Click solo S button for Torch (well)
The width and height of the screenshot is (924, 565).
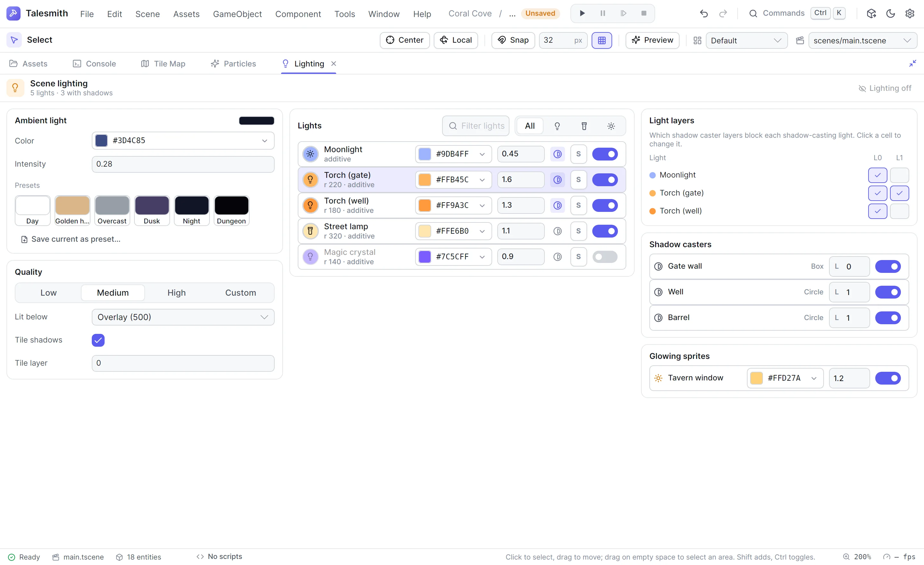point(578,205)
